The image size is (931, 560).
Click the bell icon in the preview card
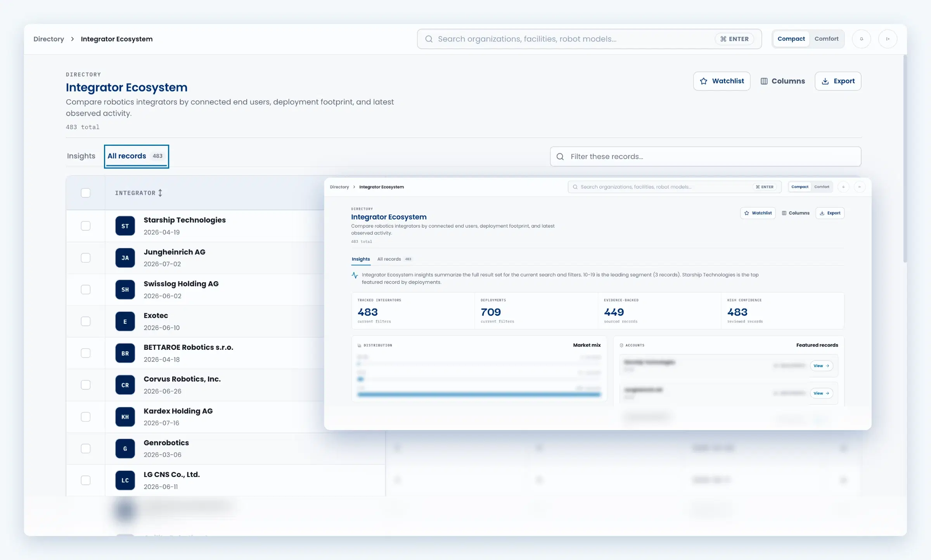point(843,187)
